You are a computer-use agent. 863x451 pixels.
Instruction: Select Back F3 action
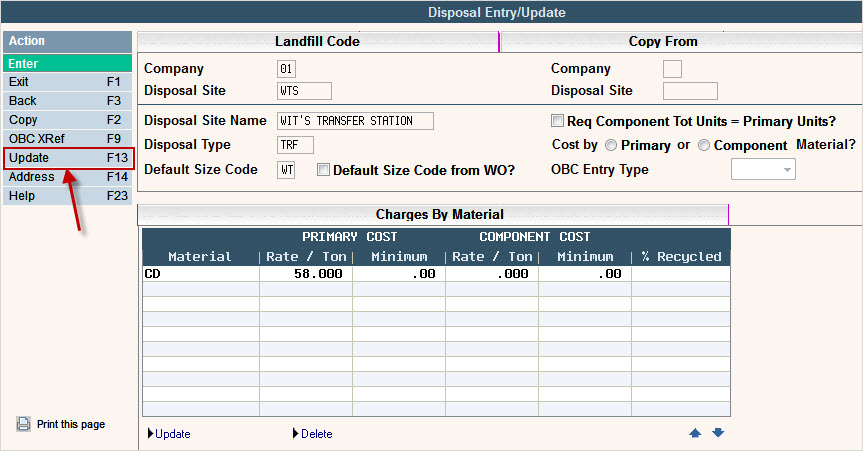[x=68, y=101]
